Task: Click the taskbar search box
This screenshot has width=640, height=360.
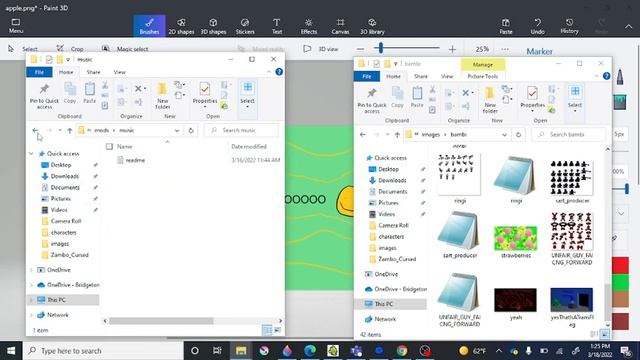Action: (104, 351)
